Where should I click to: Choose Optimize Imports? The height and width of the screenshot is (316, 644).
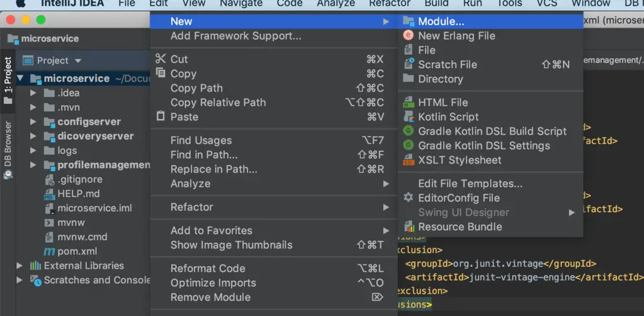coord(274,282)
